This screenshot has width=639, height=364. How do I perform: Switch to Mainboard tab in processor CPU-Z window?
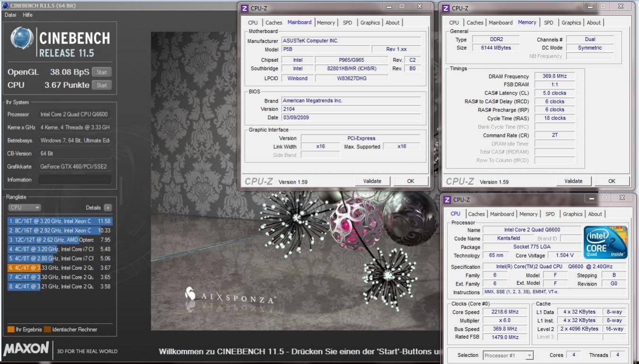[x=502, y=214]
